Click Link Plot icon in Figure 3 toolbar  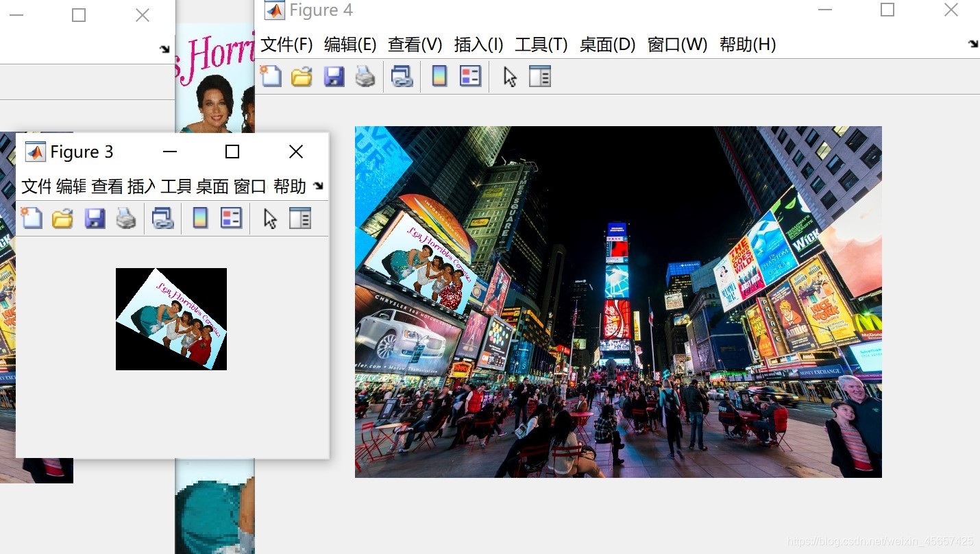(x=162, y=218)
